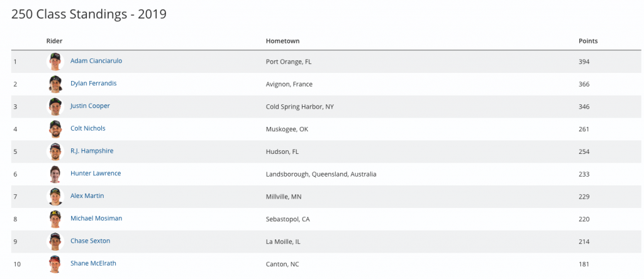Go to Justin Cooper's profile link
Viewport: 644px width, 279px height.
90,106
